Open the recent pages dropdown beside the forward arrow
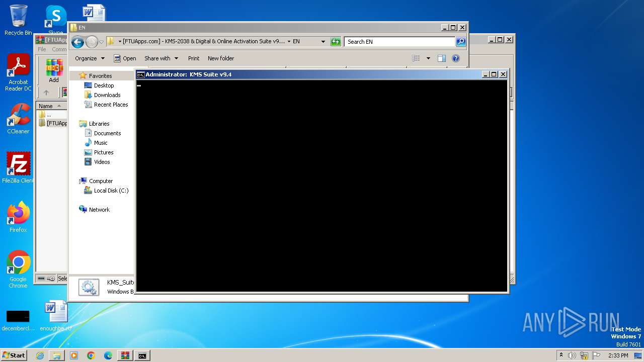Screen dimensions: 644x362 (x=101, y=42)
